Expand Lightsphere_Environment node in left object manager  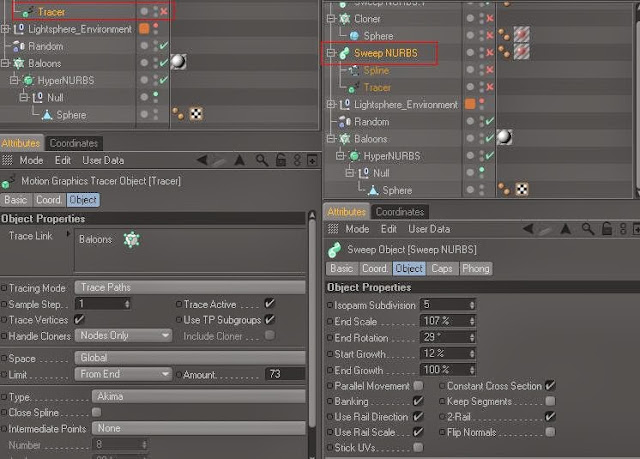pos(5,29)
